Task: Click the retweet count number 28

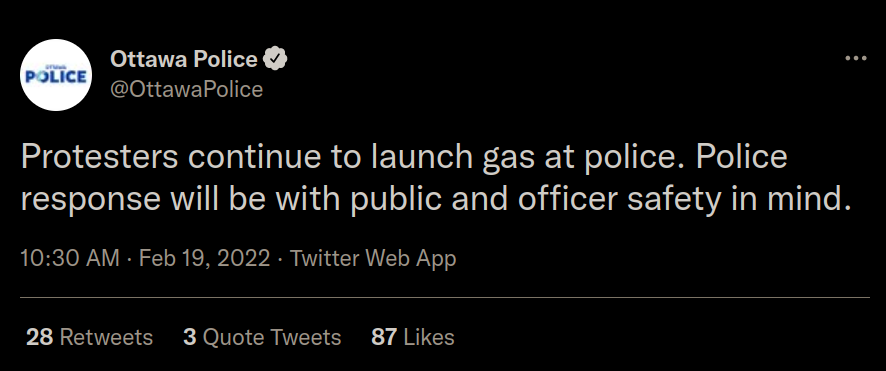Action: point(40,337)
